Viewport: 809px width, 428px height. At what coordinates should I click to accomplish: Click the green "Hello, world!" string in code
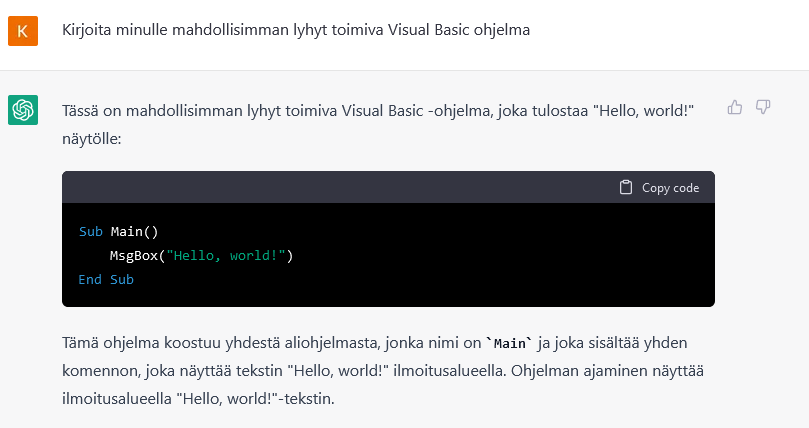coord(226,256)
